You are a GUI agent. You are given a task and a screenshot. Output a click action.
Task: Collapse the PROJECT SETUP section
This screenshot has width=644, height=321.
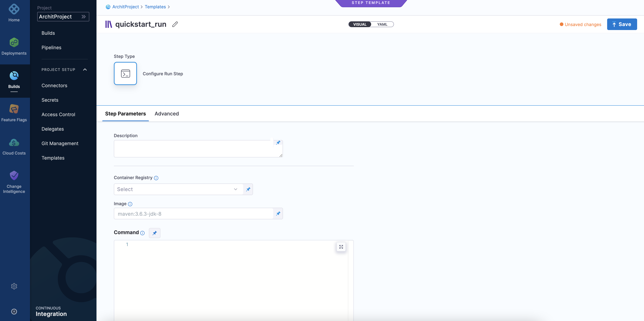click(x=85, y=70)
